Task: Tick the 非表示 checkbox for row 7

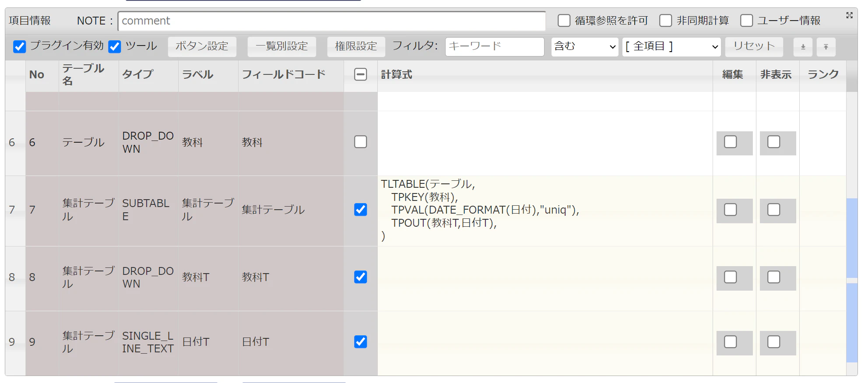Action: click(774, 210)
